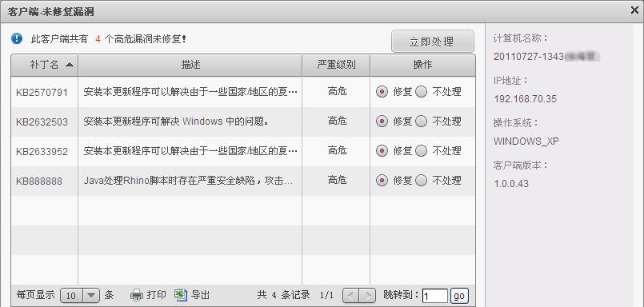This screenshot has height=307, width=644.
Task: Select 修复 for KB2633952
Action: tap(382, 151)
